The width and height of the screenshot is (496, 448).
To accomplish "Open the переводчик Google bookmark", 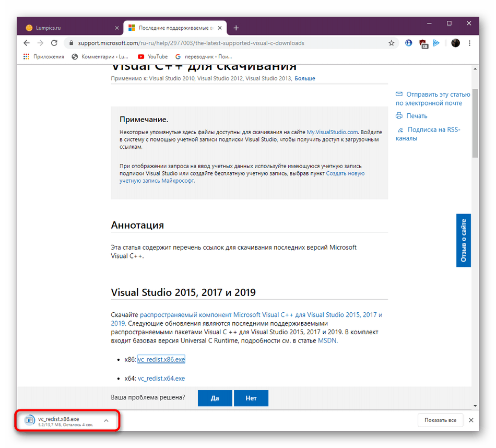I will point(204,56).
